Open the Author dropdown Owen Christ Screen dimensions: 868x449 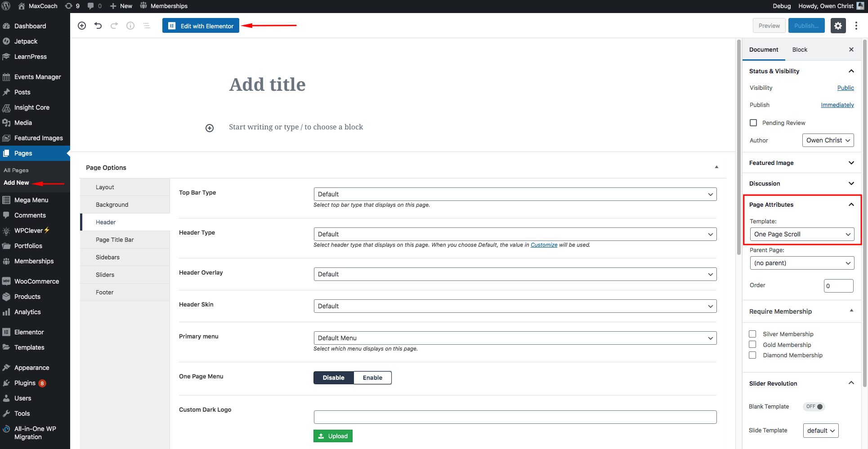(828, 140)
